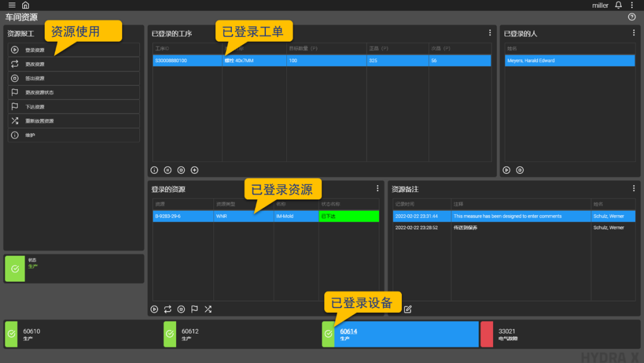Click the edit note icon under 资源备注
644x363 pixels.
(408, 309)
